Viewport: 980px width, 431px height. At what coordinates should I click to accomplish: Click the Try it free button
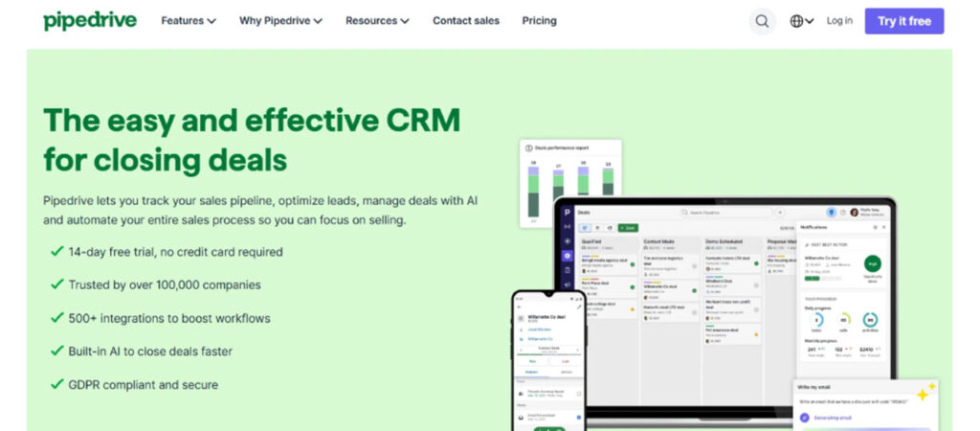(x=903, y=21)
